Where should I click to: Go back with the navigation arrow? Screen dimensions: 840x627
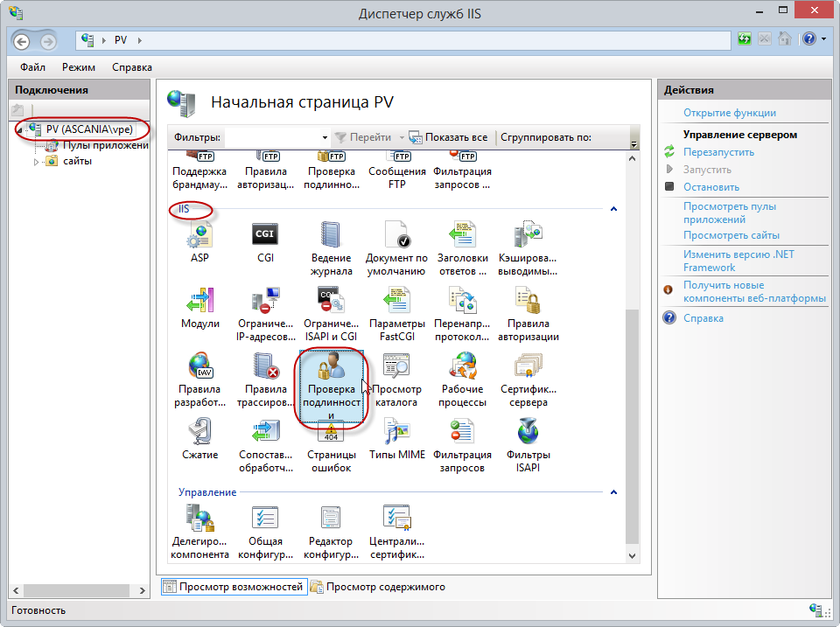21,41
